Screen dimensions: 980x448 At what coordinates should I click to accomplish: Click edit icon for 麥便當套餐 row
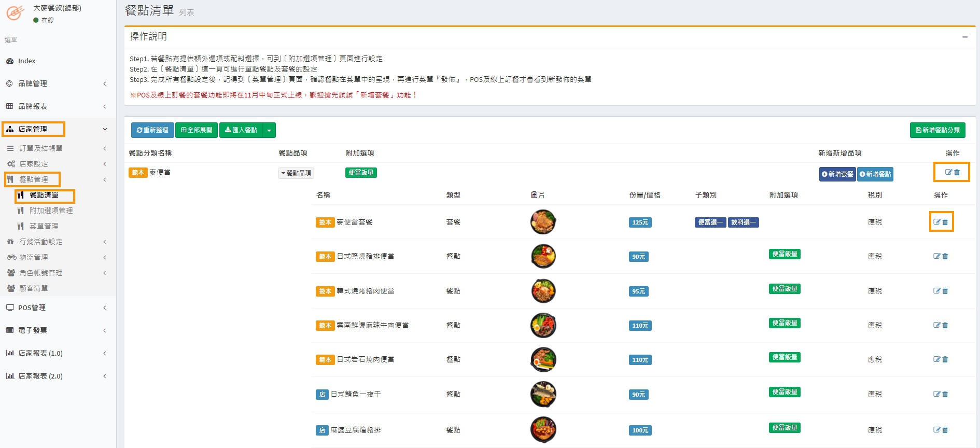[936, 222]
